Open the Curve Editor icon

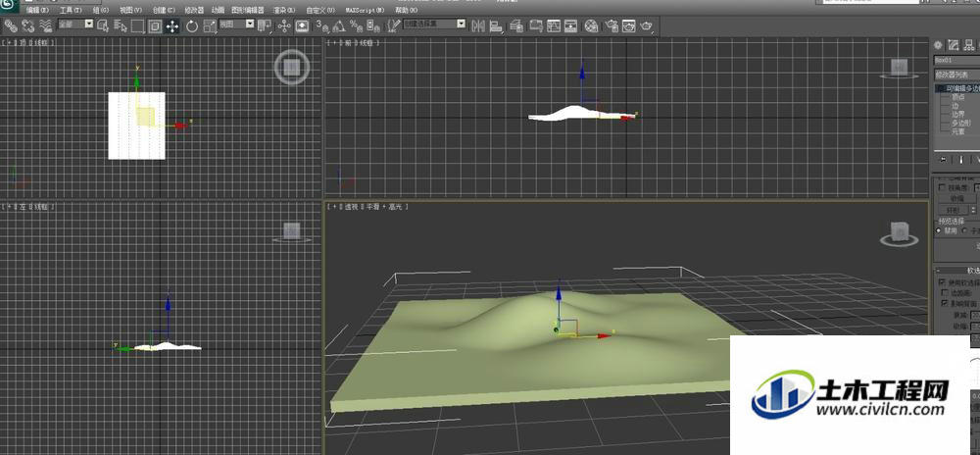pyautogui.click(x=553, y=25)
